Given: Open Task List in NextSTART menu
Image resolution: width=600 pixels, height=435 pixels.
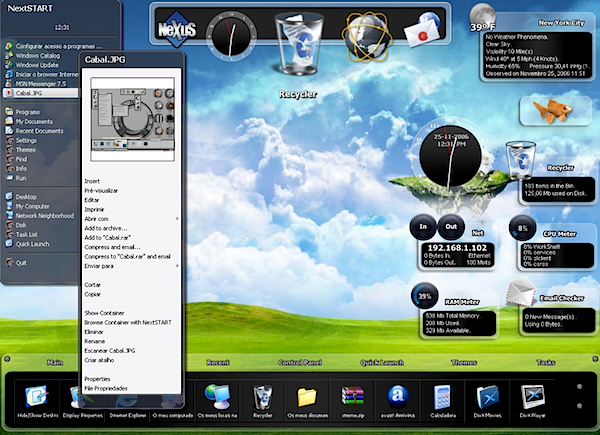Looking at the screenshot, I should pyautogui.click(x=26, y=235).
